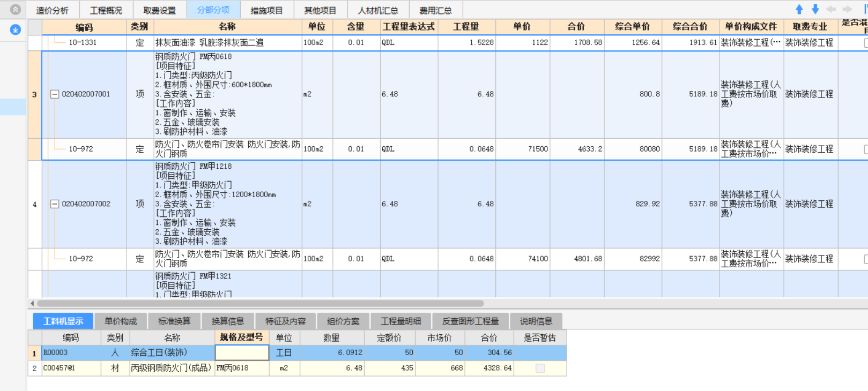Click the 数量 value 6.0912
Image resolution: width=868 pixels, height=391 pixels.
click(350, 352)
